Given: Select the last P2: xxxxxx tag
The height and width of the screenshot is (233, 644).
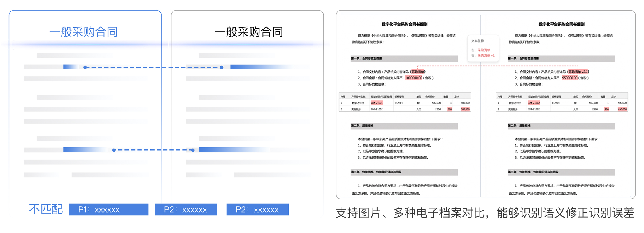Looking at the screenshot, I should point(257,209).
